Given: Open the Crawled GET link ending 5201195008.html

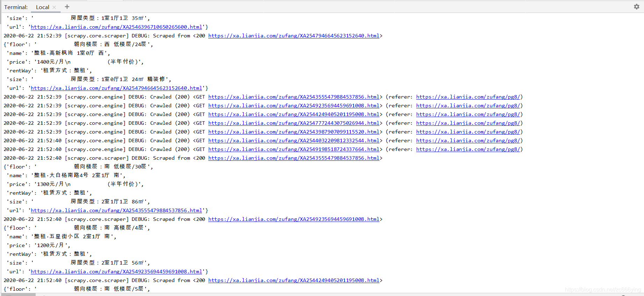Looking at the screenshot, I should pyautogui.click(x=294, y=114).
